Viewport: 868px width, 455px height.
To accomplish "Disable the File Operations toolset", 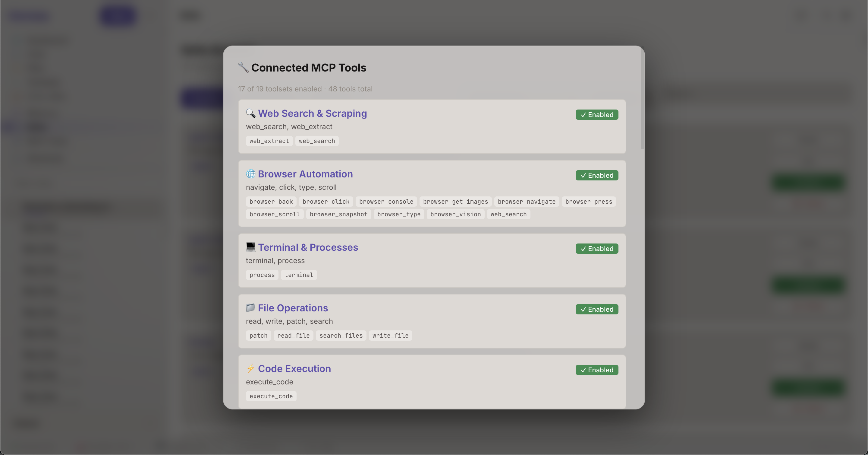I will pyautogui.click(x=596, y=309).
